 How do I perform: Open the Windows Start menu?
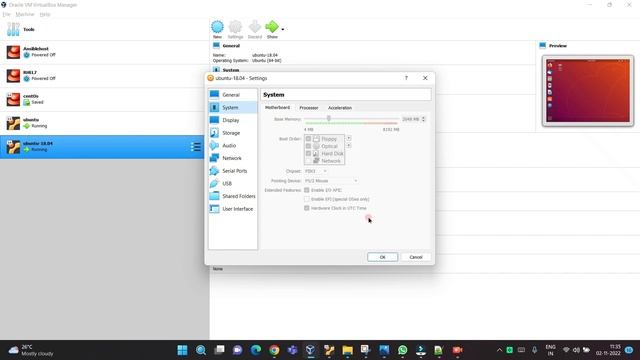pyautogui.click(x=182, y=350)
